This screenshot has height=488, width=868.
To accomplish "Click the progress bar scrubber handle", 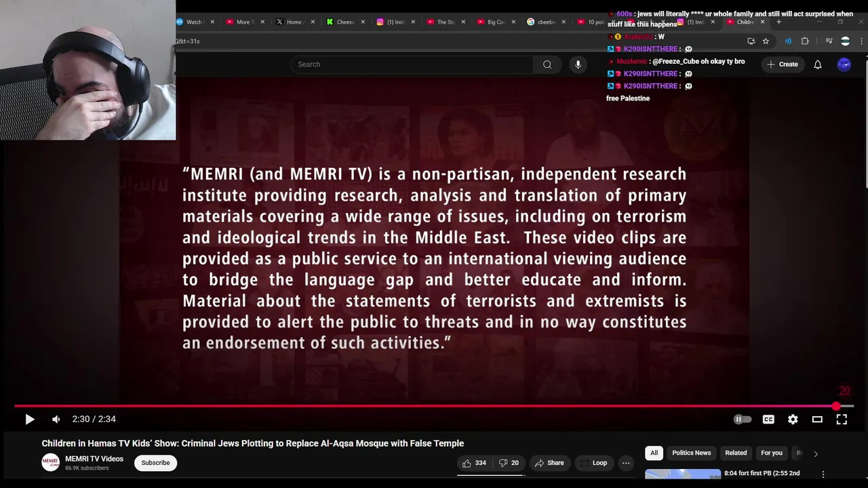I will tap(836, 406).
